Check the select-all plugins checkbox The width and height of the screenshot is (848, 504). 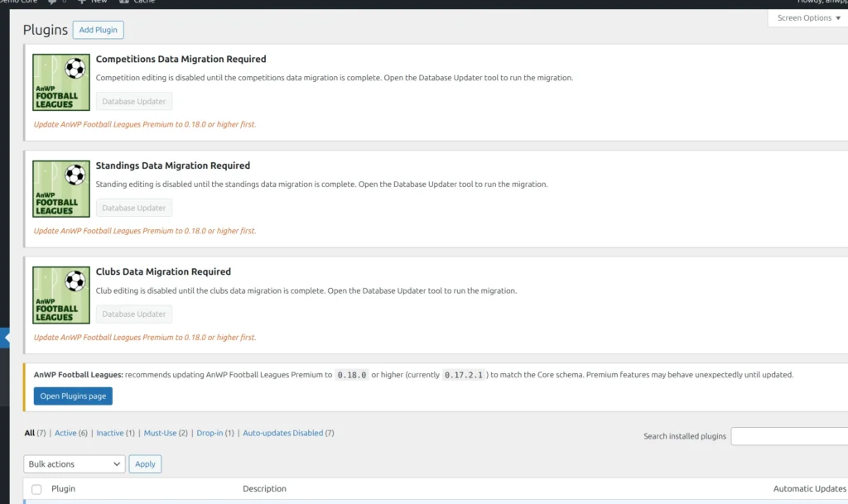pyautogui.click(x=36, y=489)
